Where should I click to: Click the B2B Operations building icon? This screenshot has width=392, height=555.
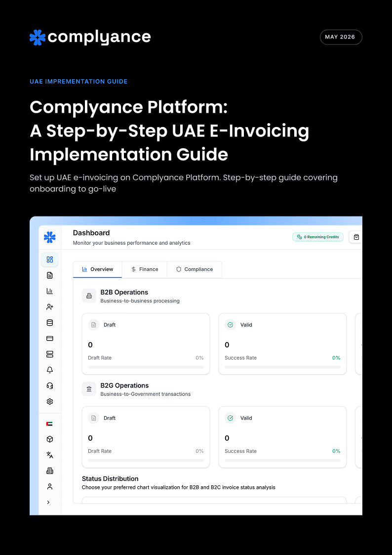point(89,296)
